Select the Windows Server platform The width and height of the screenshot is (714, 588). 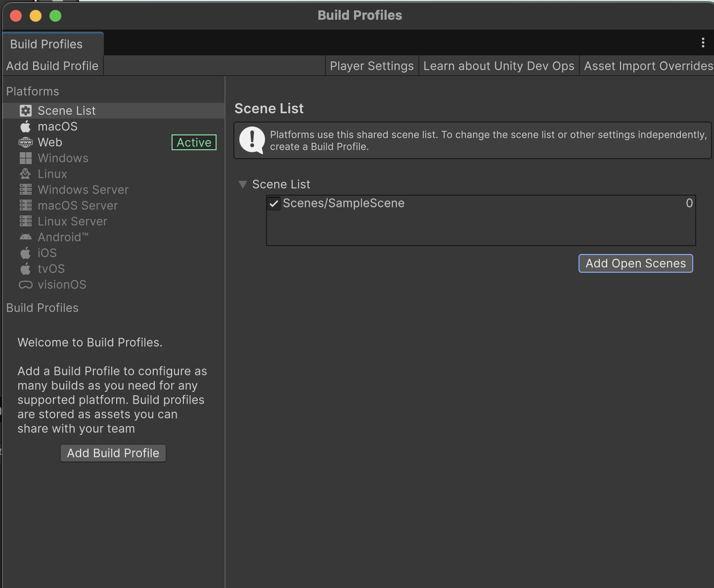coord(114,190)
